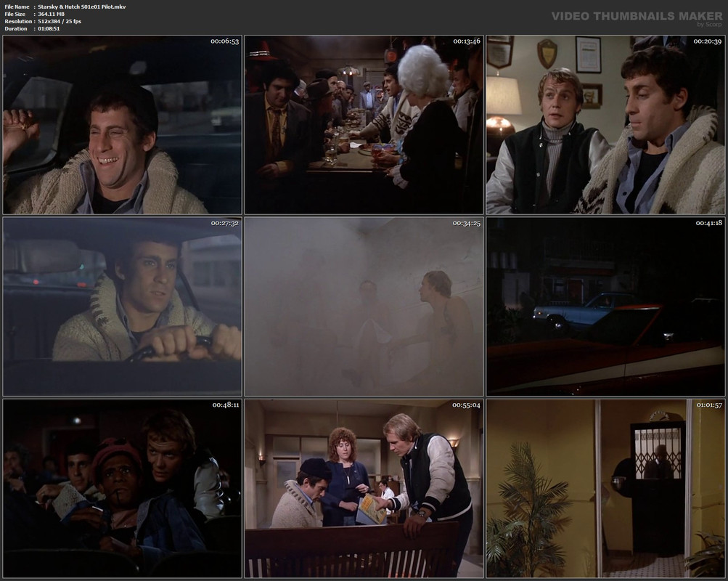Click the 'Duration' label
This screenshot has height=581, width=728.
16,29
